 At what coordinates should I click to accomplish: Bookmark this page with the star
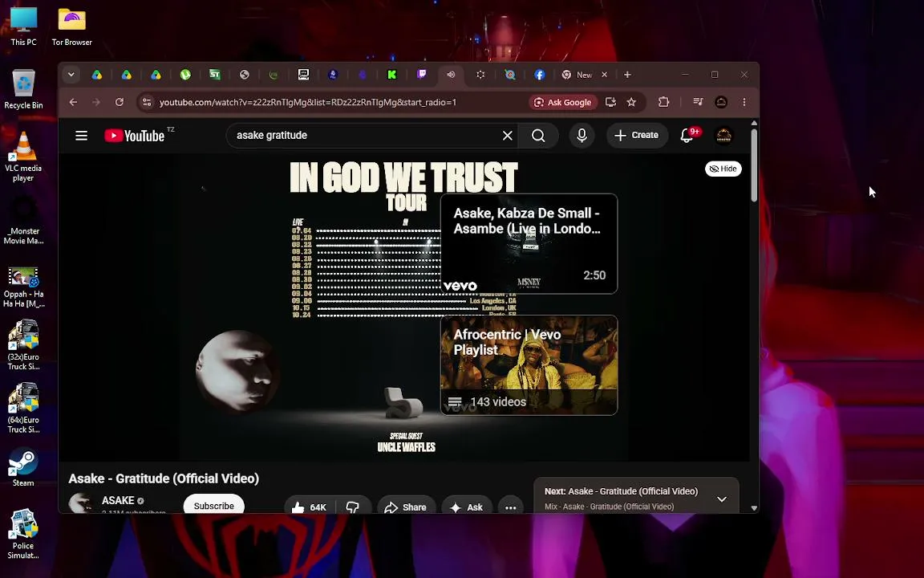[631, 102]
